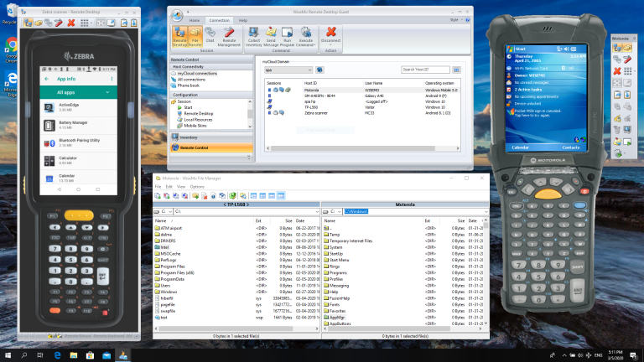Click the Windows Start button on taskbar
Screen dimensions: 644x362
tap(8, 355)
